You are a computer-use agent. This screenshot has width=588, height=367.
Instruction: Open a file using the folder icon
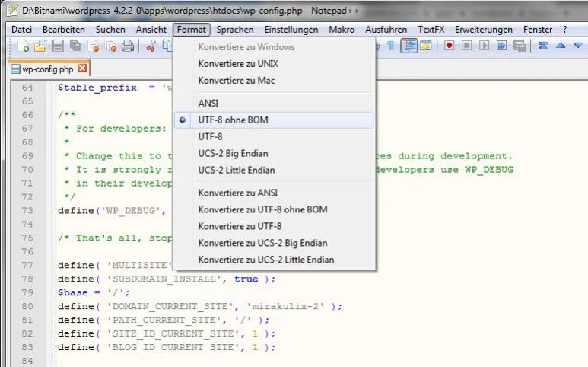(40, 46)
